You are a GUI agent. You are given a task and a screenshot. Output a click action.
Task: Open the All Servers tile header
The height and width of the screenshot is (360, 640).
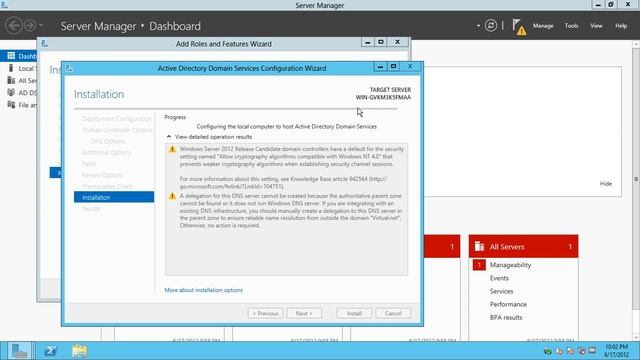[x=523, y=247]
